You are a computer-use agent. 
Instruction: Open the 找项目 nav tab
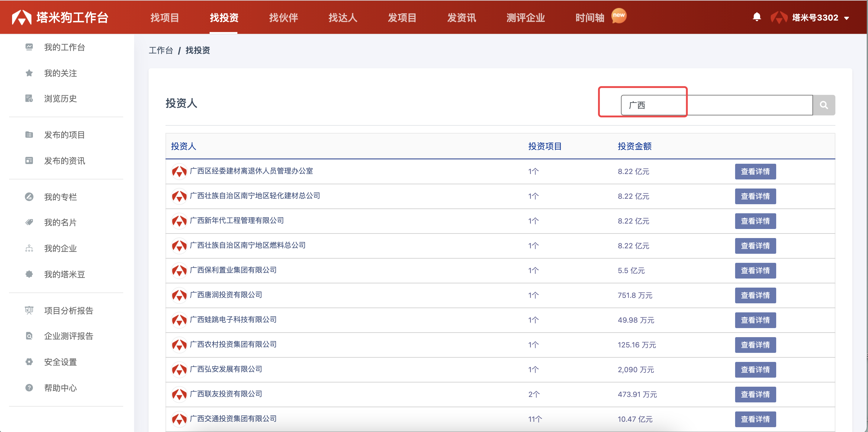164,18
